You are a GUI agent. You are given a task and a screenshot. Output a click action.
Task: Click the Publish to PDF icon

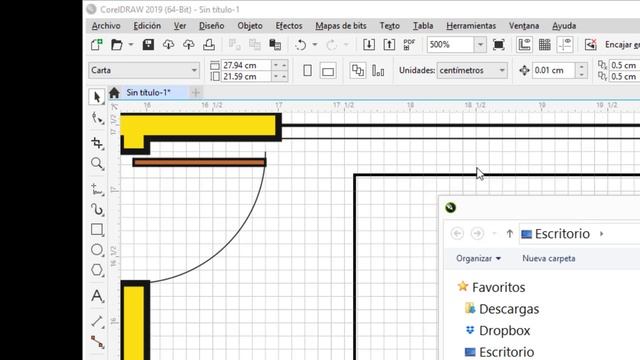pos(409,44)
